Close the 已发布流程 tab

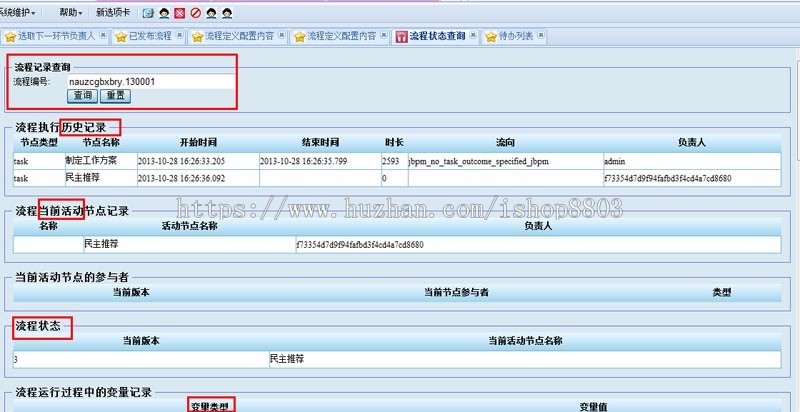180,35
